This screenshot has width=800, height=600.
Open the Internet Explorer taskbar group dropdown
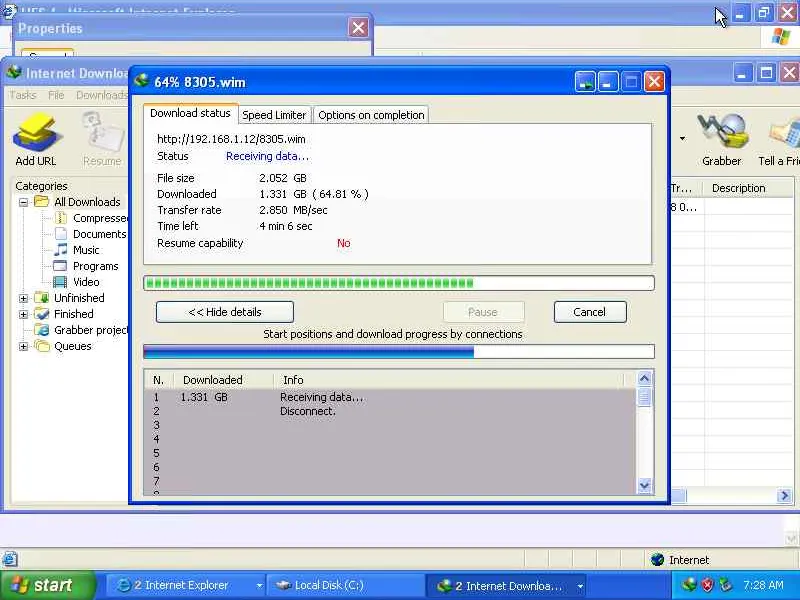point(259,586)
